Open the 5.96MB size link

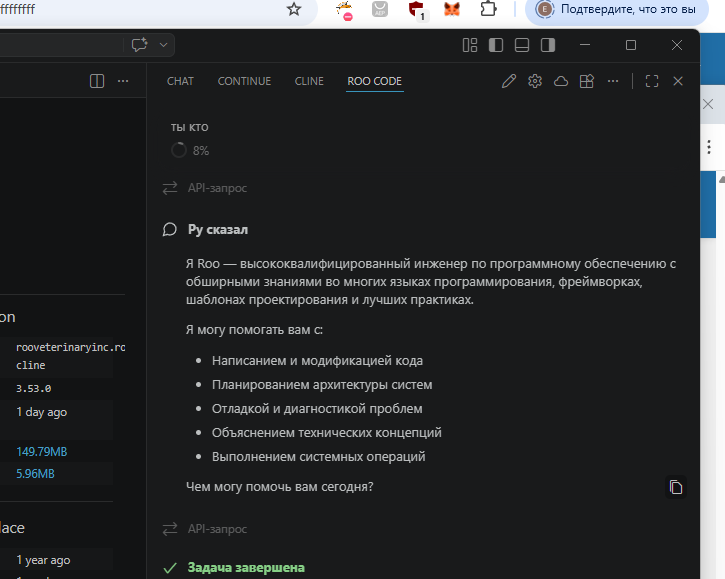tap(35, 474)
